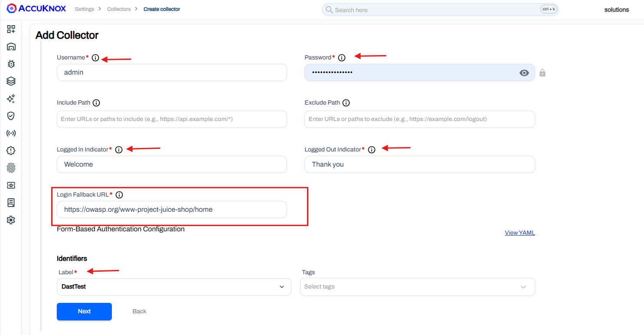Click the info icon beside Login Fallback URL
Viewport: 644px width, 335px height.
120,195
